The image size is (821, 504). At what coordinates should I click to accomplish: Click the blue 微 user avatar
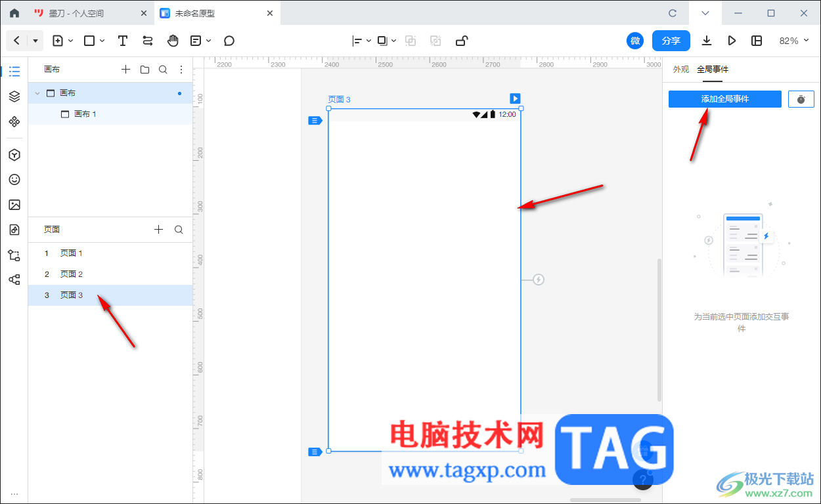pyautogui.click(x=635, y=41)
